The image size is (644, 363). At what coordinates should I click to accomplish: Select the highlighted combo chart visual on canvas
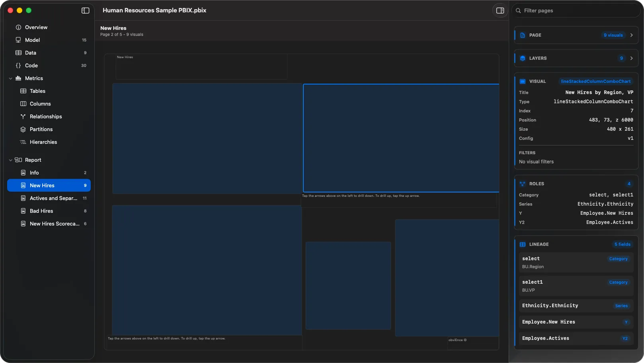(x=401, y=138)
